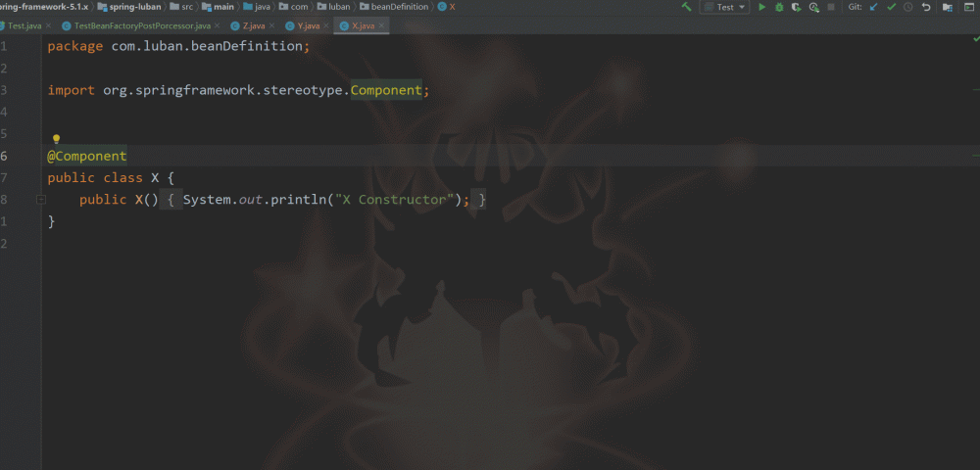Click X class breadcrumb

447,7
